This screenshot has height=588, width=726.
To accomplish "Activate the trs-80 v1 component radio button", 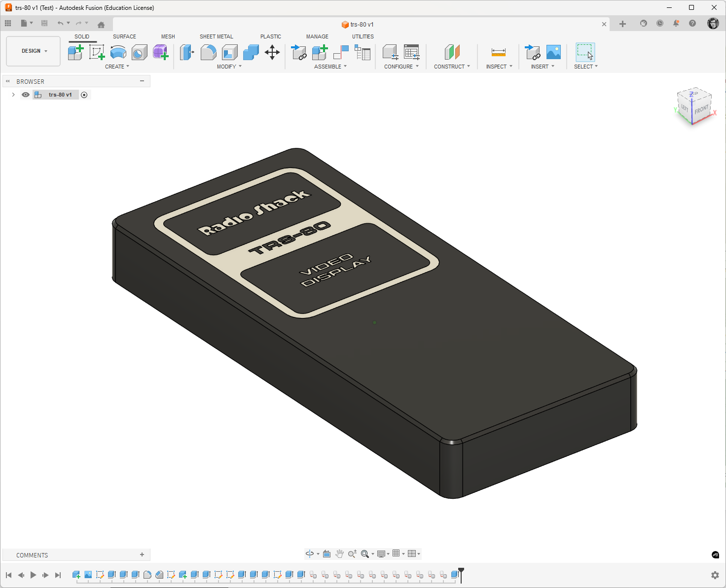I will coord(84,95).
